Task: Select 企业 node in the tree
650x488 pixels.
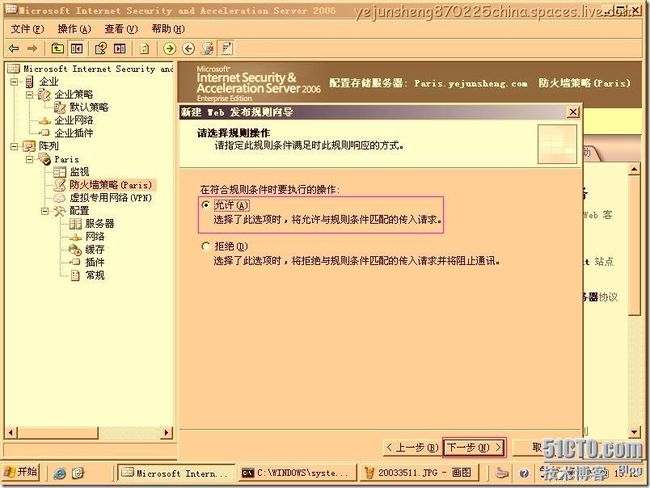Action: pos(49,82)
